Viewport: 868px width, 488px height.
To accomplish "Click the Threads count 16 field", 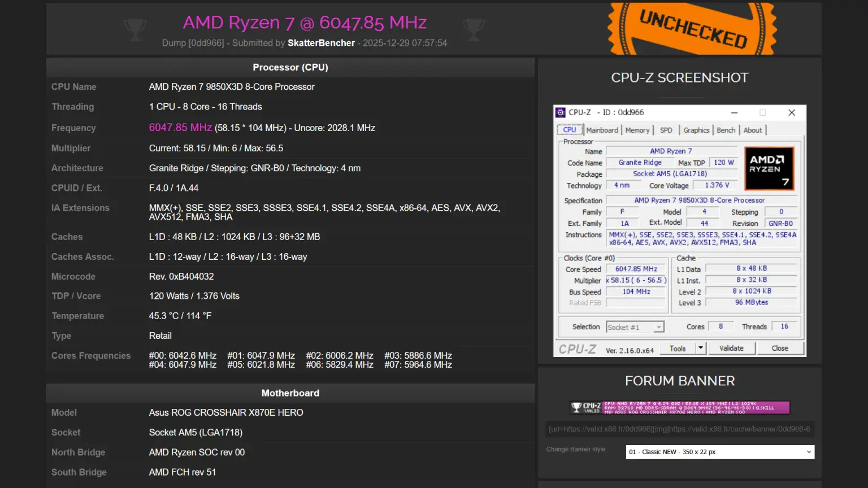I will point(784,326).
